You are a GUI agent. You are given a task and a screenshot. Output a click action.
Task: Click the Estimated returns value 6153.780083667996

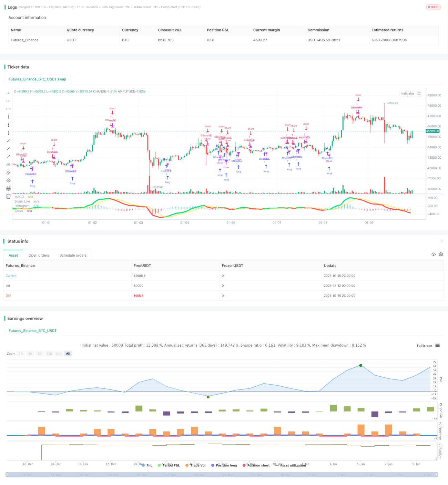click(x=389, y=40)
